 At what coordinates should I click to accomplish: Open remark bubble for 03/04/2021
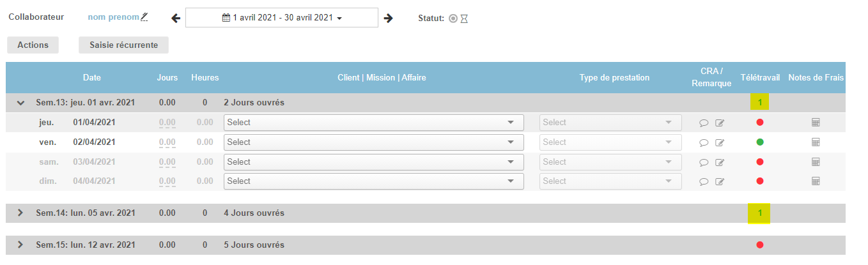(x=704, y=162)
